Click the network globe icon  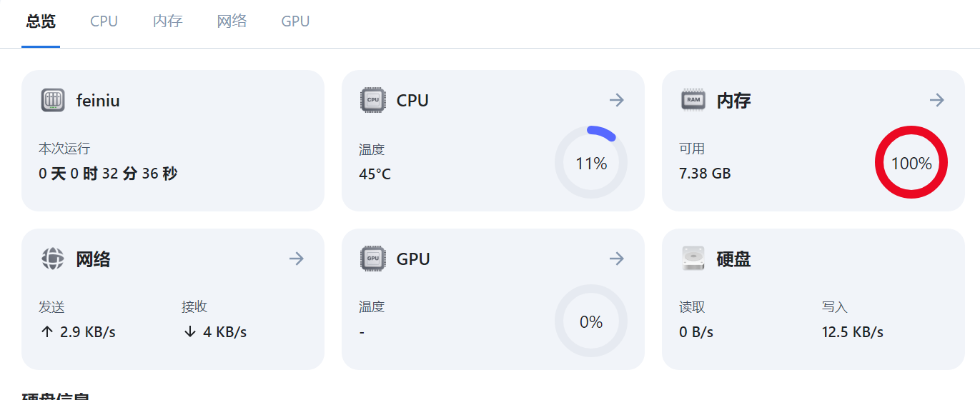click(53, 259)
